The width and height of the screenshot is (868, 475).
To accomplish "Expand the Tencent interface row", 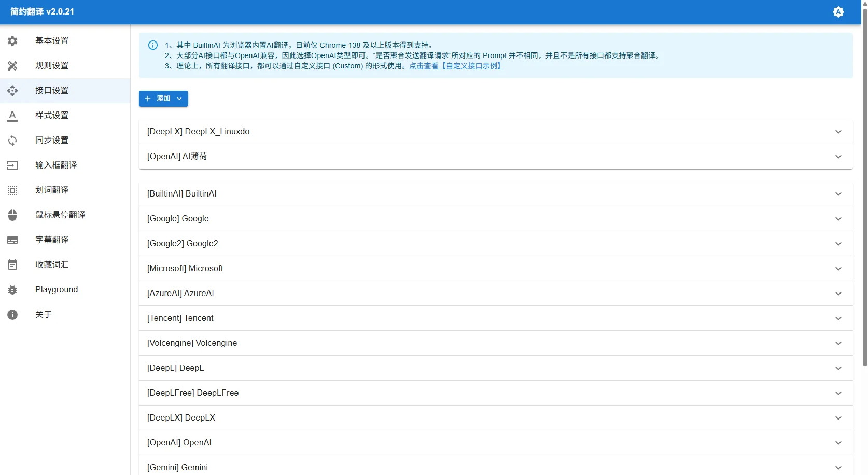I will 496,318.
